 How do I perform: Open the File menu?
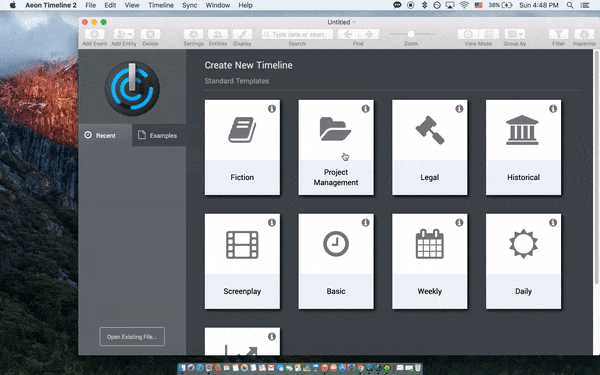(90, 5)
